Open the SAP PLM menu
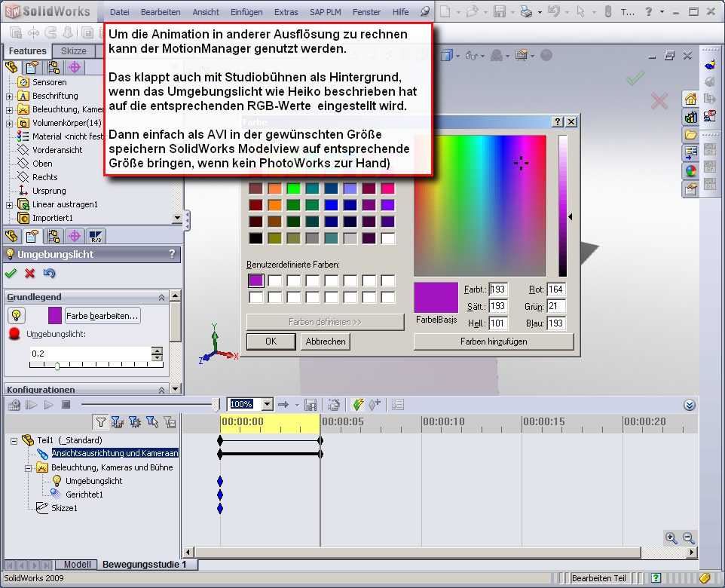The image size is (725, 588). pos(326,12)
